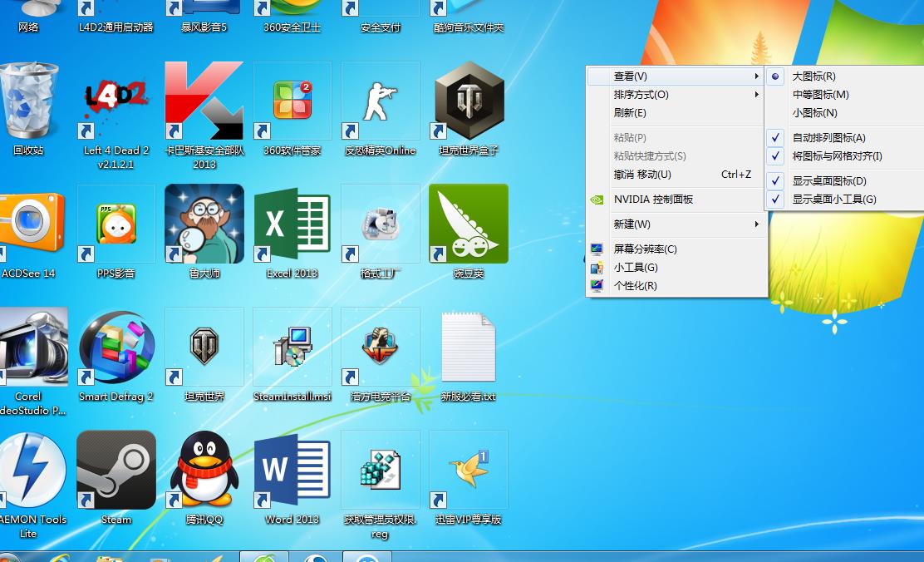Expand the 排序方式(O) submenu
Image resolution: width=924 pixels, height=562 pixels.
[676, 94]
